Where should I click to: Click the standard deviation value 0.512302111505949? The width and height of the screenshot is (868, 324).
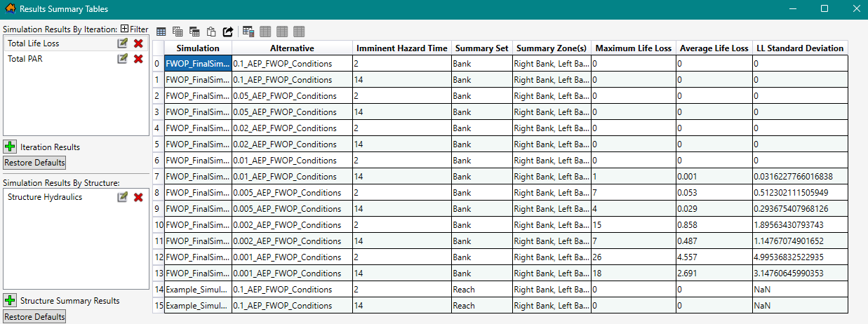[800, 193]
